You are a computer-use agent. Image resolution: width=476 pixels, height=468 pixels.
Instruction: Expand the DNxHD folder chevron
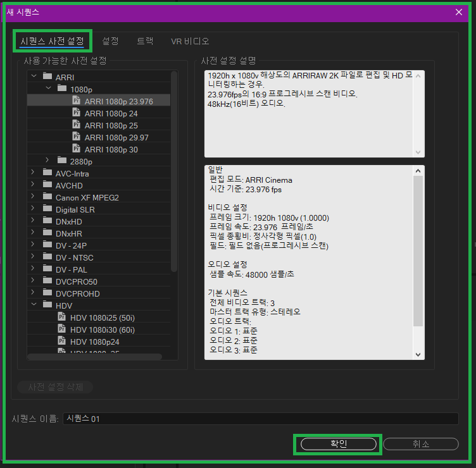click(32, 220)
